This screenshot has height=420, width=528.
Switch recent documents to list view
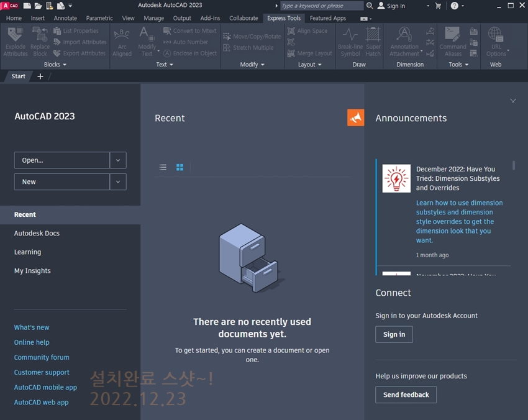click(x=163, y=167)
